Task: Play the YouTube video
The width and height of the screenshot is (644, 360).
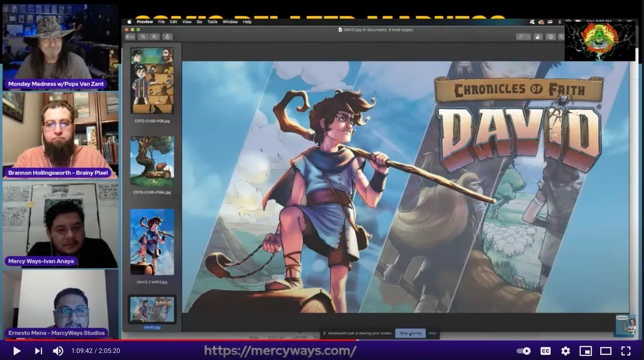Action: tap(17, 351)
